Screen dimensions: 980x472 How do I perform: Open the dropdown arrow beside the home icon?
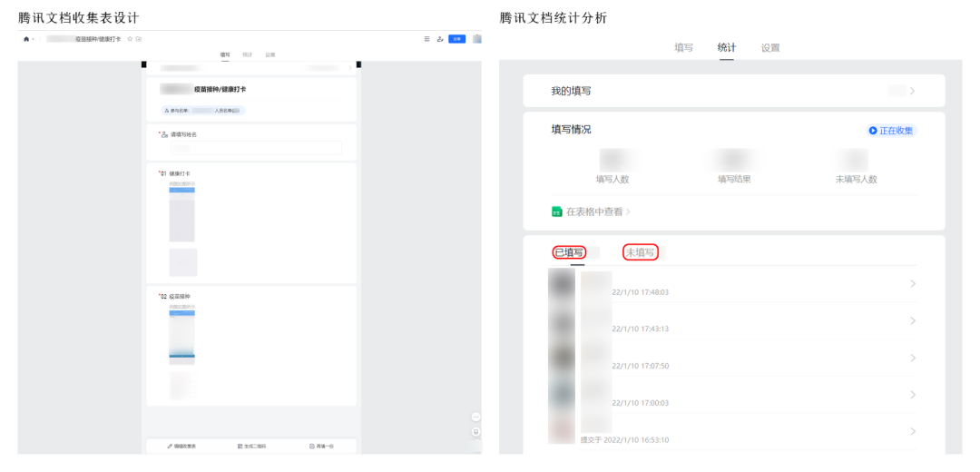pos(34,39)
